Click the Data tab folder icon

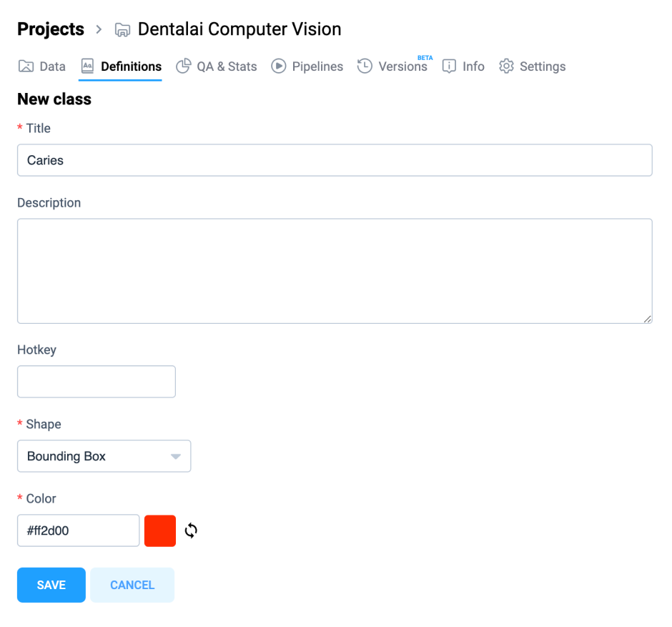tap(26, 66)
